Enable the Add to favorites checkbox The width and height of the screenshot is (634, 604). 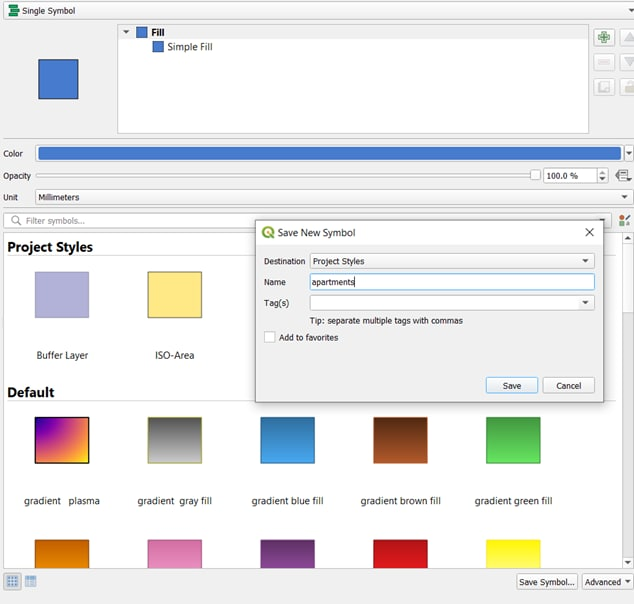point(270,338)
